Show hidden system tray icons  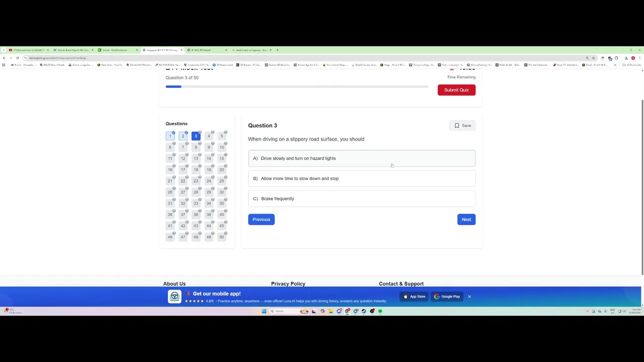click(x=587, y=311)
